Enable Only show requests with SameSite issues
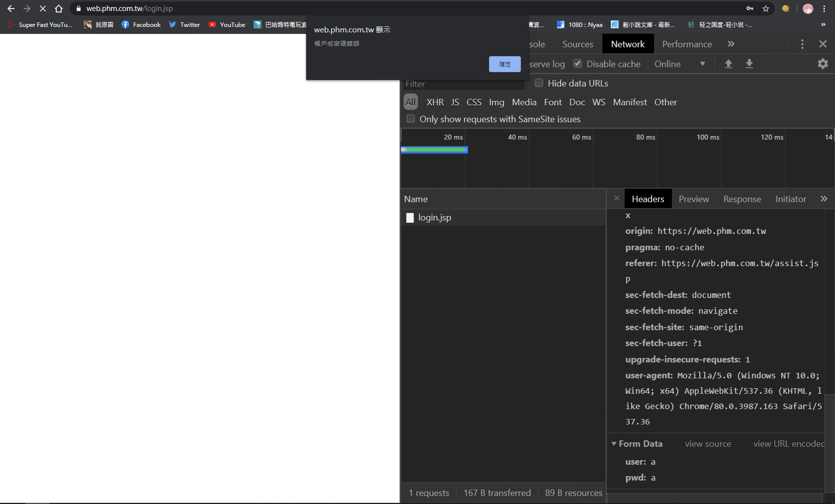The image size is (835, 504). pos(410,118)
